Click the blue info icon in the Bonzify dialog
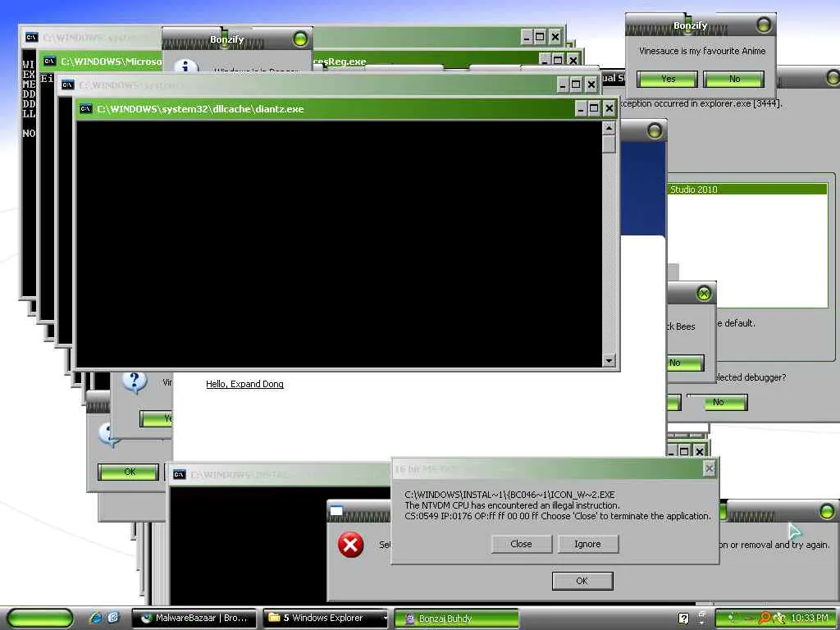Screen dimensions: 840x630 coord(186,66)
